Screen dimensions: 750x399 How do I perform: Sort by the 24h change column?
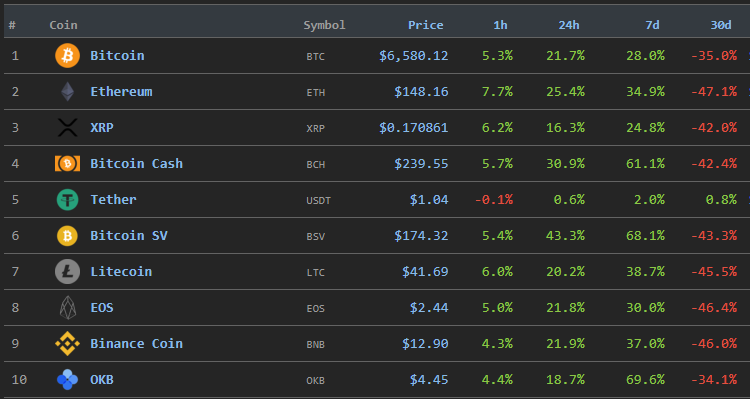point(569,25)
